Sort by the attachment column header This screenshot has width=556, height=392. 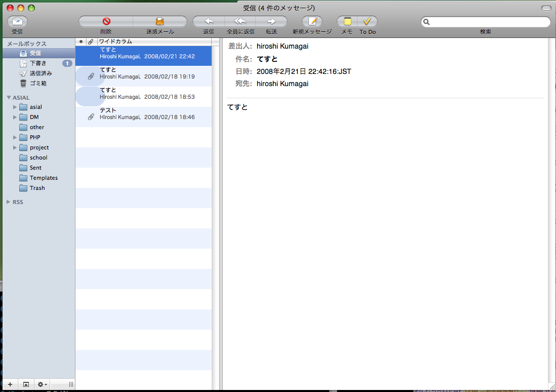pos(90,42)
